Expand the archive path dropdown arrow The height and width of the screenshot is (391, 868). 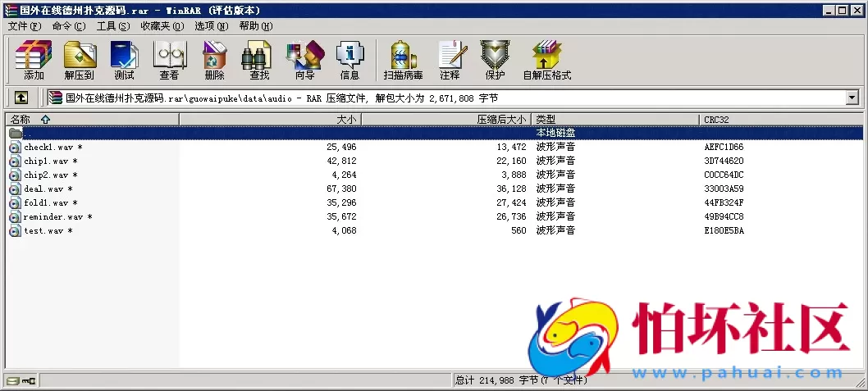852,98
